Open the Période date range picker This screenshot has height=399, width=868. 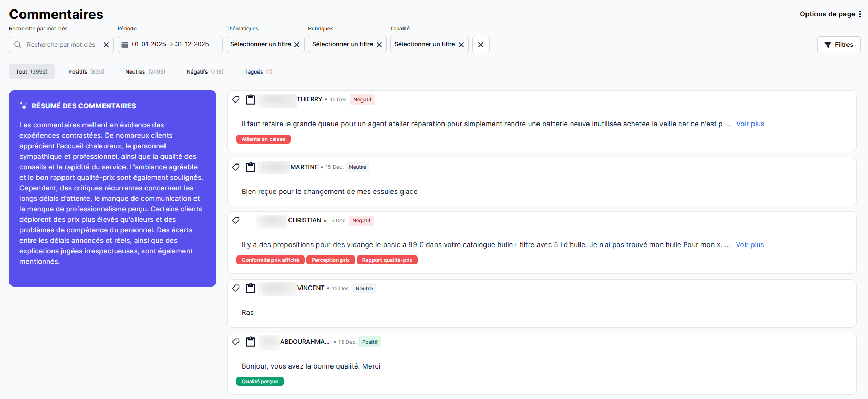(170, 45)
